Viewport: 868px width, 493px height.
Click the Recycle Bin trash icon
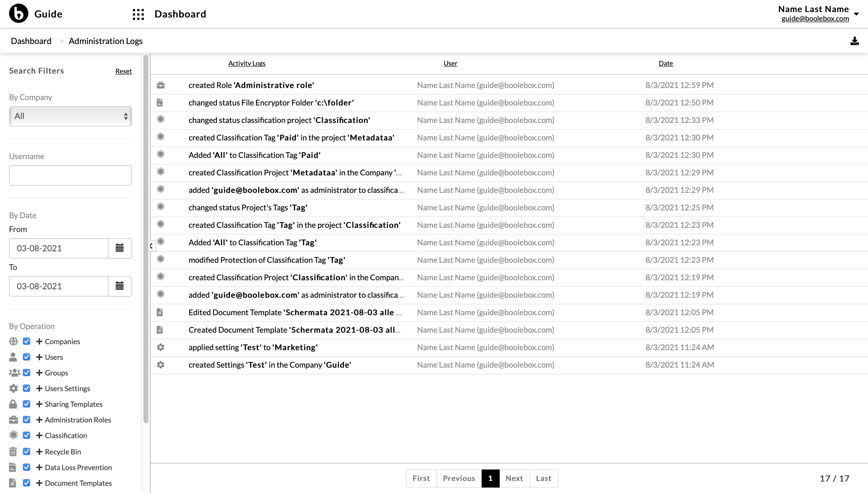pos(13,452)
